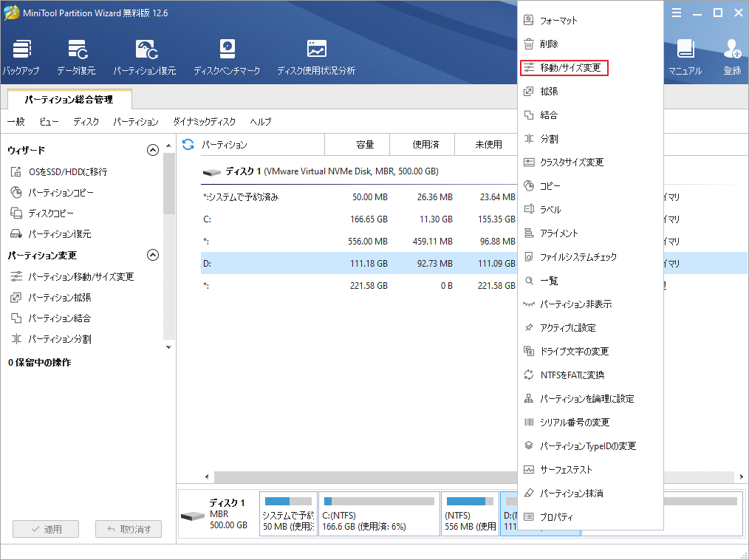Open the hamburger menu at top right
The height and width of the screenshot is (560, 749).
pyautogui.click(x=677, y=13)
